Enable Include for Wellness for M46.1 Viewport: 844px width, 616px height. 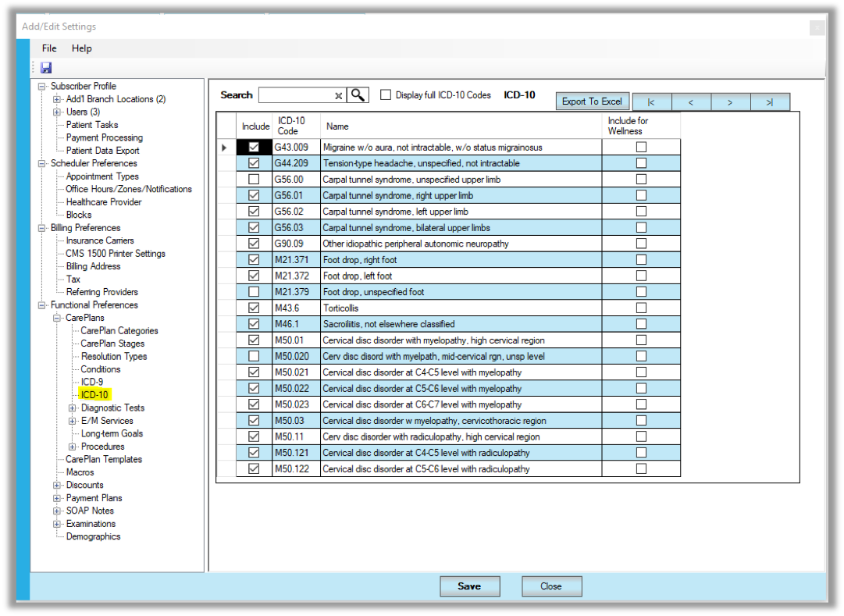pos(641,324)
